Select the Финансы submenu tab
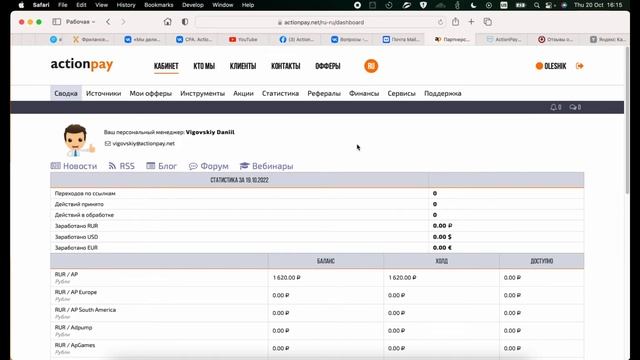This screenshot has height=360, width=640. (x=364, y=93)
